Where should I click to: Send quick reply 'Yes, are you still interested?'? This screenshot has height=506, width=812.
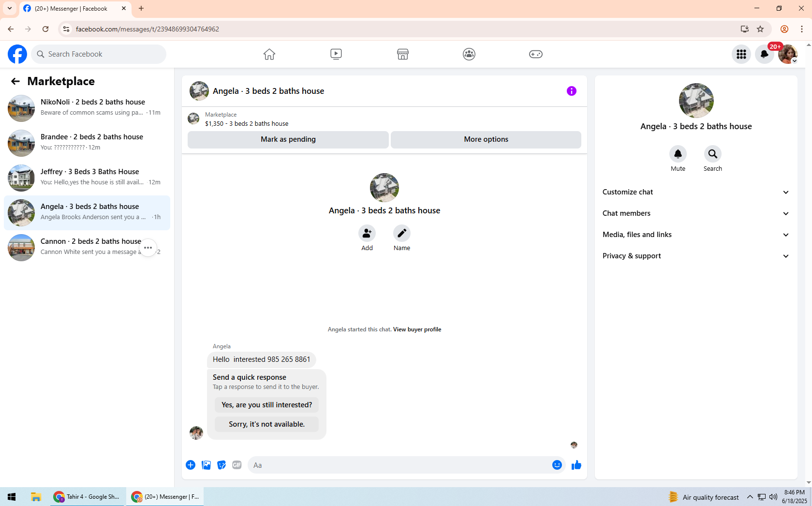coord(267,405)
